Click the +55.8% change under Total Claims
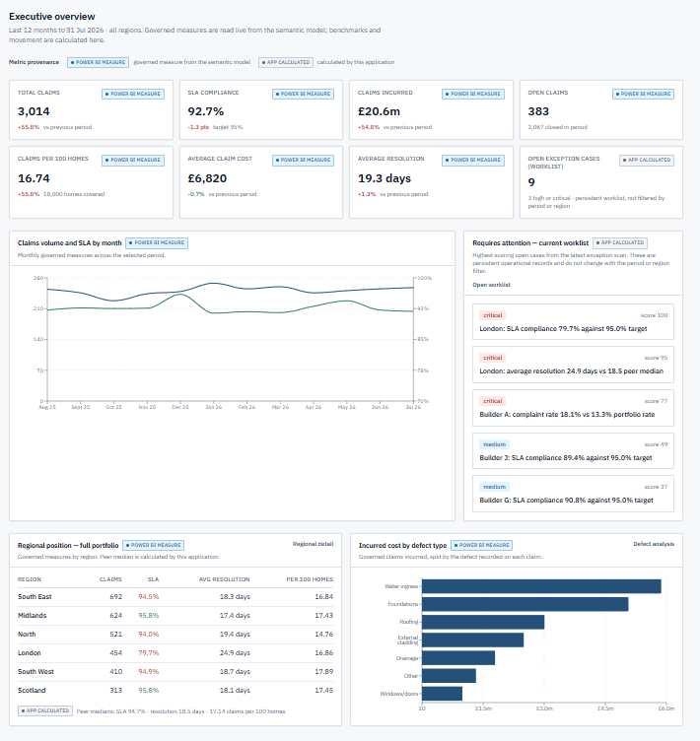Screen dimensions: 700x741 (x=29, y=127)
